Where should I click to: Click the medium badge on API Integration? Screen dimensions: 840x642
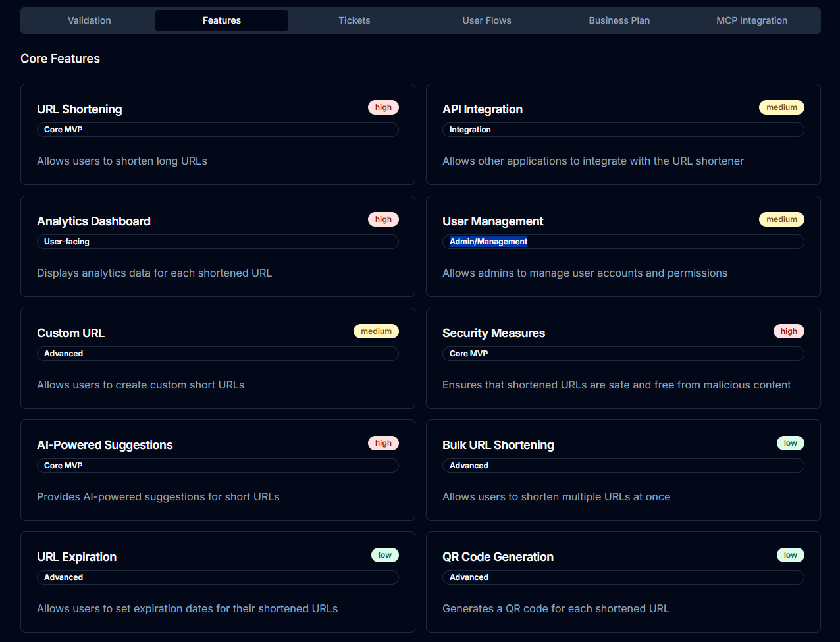coord(781,107)
